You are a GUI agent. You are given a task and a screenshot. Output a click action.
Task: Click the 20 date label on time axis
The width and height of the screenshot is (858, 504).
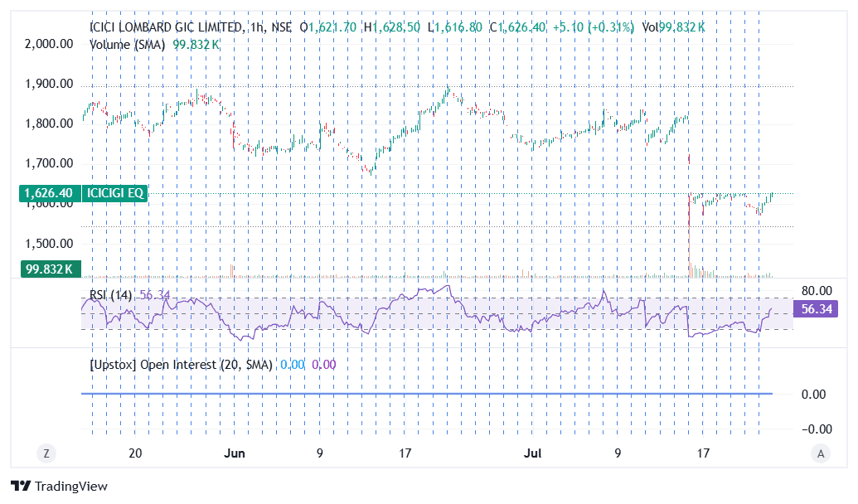(x=135, y=453)
